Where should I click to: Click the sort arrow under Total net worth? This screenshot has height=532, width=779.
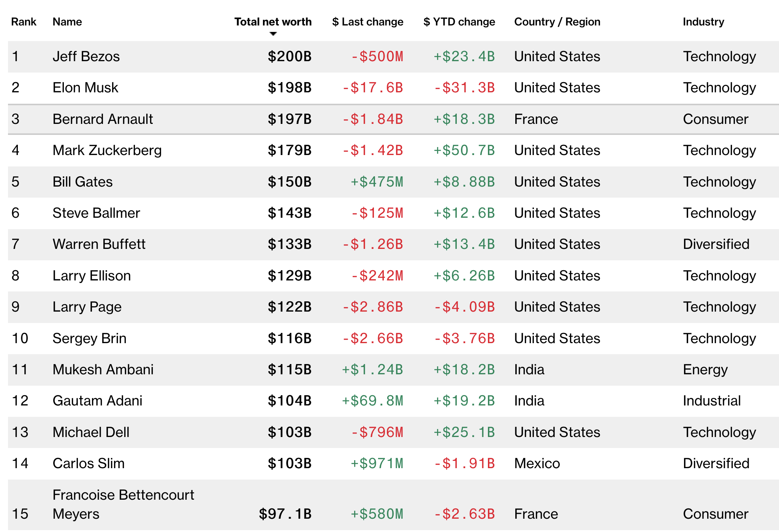point(273,34)
